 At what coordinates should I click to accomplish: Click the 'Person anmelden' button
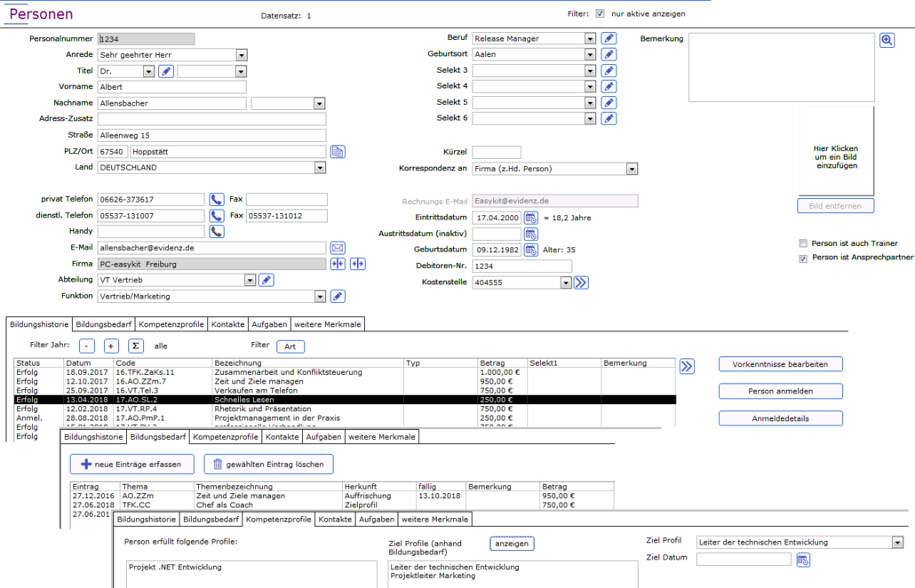780,391
